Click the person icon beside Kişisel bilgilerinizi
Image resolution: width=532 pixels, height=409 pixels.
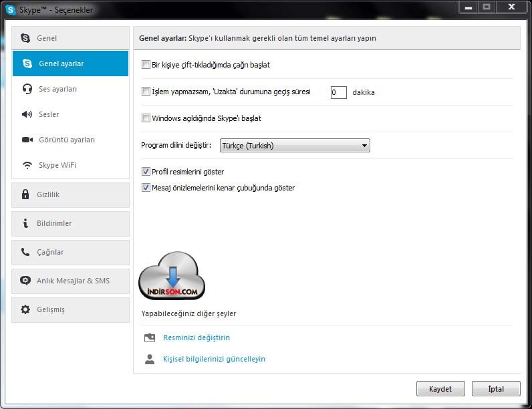point(150,359)
